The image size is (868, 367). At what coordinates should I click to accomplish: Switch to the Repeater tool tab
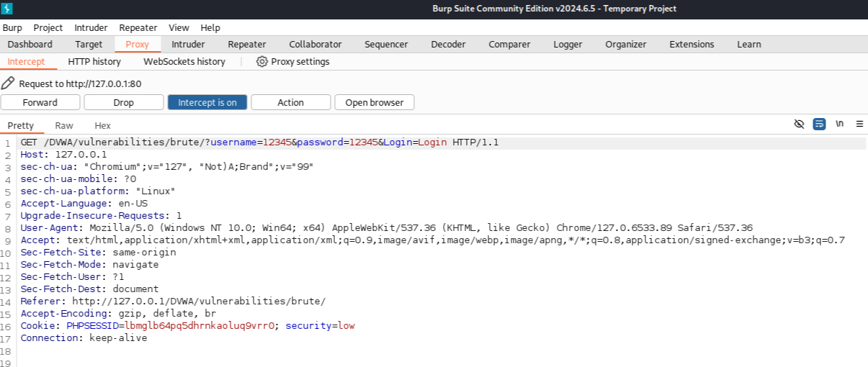tap(247, 44)
